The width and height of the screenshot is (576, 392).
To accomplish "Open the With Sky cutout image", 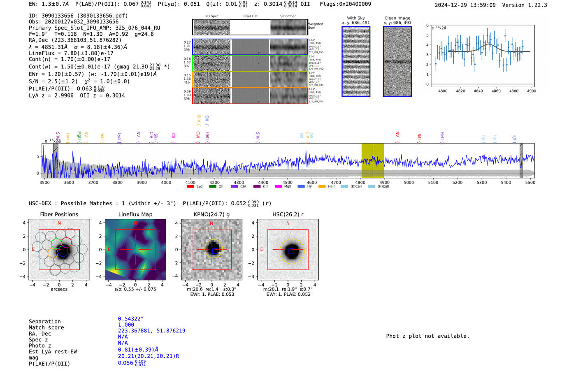I will click(x=356, y=62).
